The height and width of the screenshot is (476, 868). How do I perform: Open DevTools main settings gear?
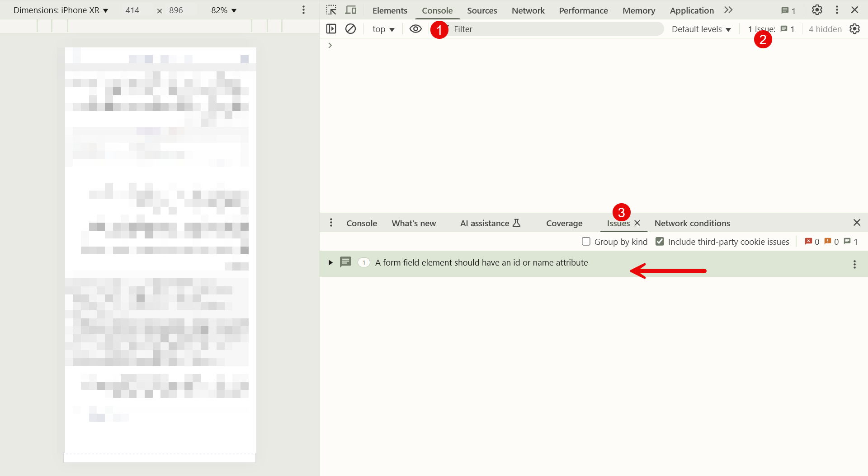click(x=817, y=10)
